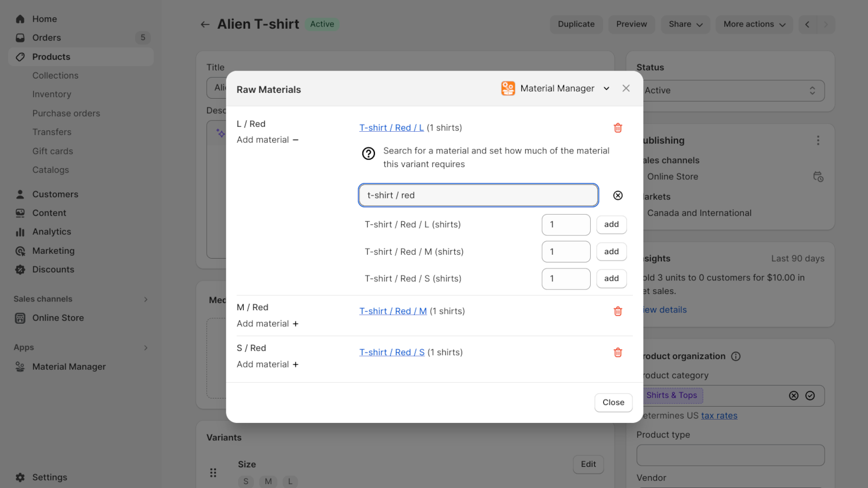Open the More actions dropdown
Screen dimensions: 868x488
tap(754, 24)
